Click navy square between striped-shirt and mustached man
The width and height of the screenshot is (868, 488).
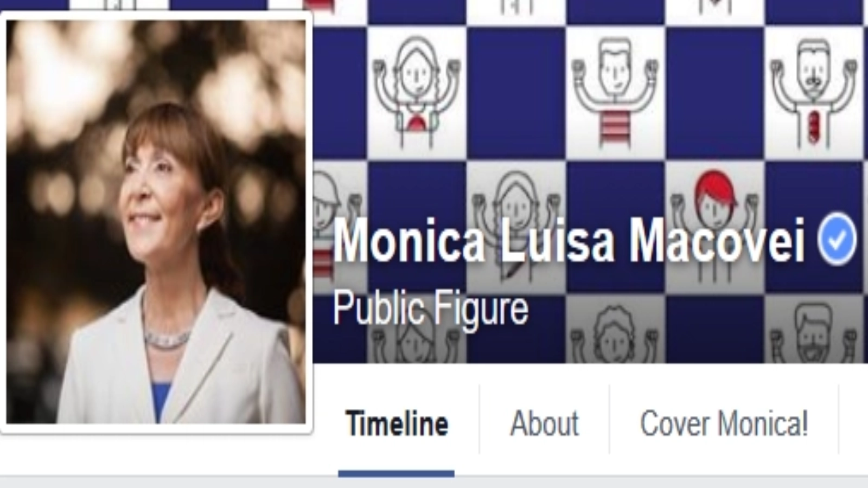click(714, 93)
